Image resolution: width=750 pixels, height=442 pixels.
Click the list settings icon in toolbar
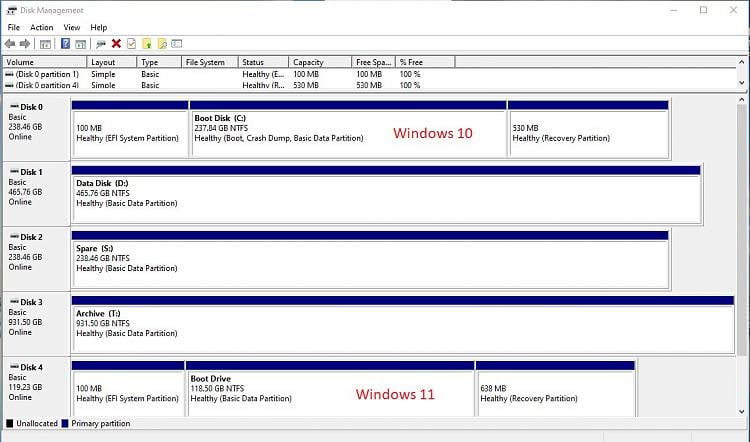pyautogui.click(x=177, y=44)
